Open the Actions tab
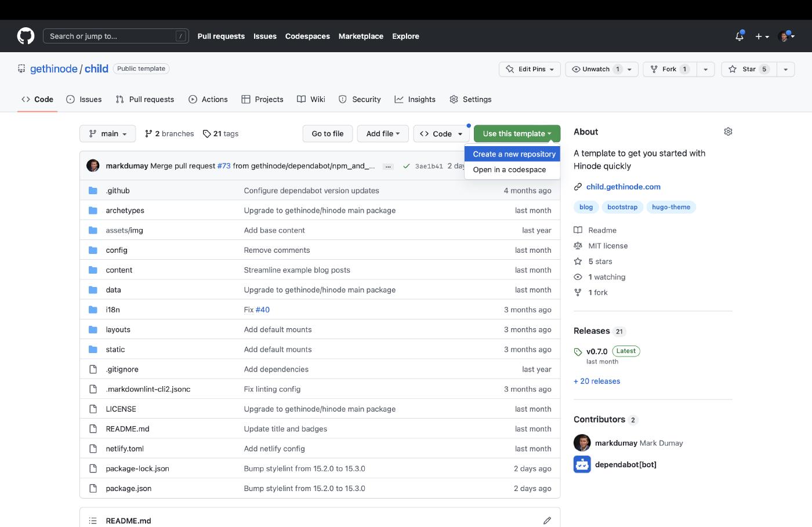The image size is (812, 527). click(208, 99)
